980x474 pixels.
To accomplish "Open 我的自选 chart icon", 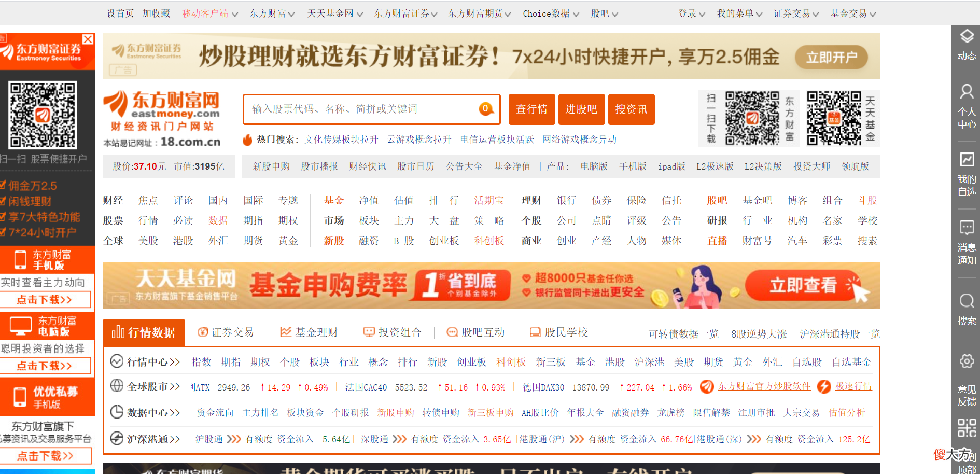I will 967,159.
